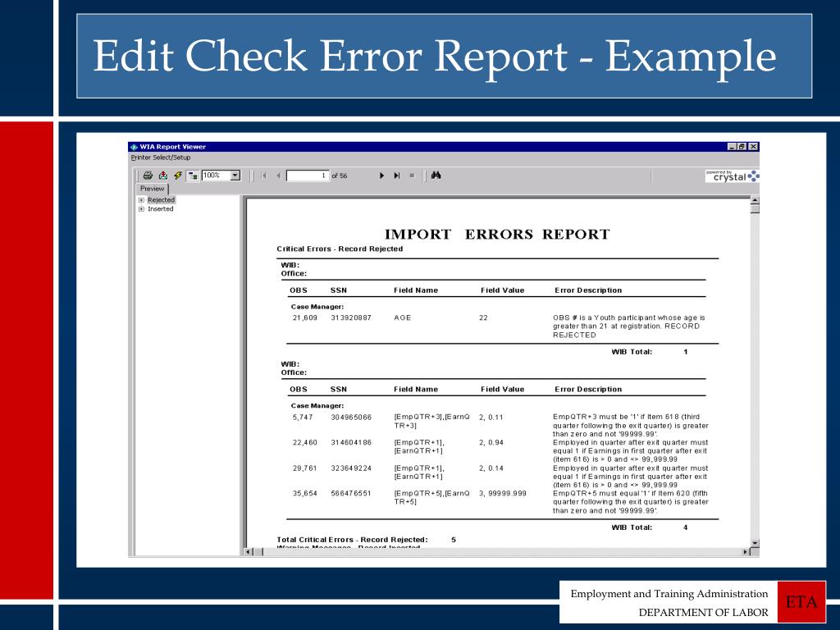Click the page number input field
The width and height of the screenshot is (840, 630).
[308, 176]
